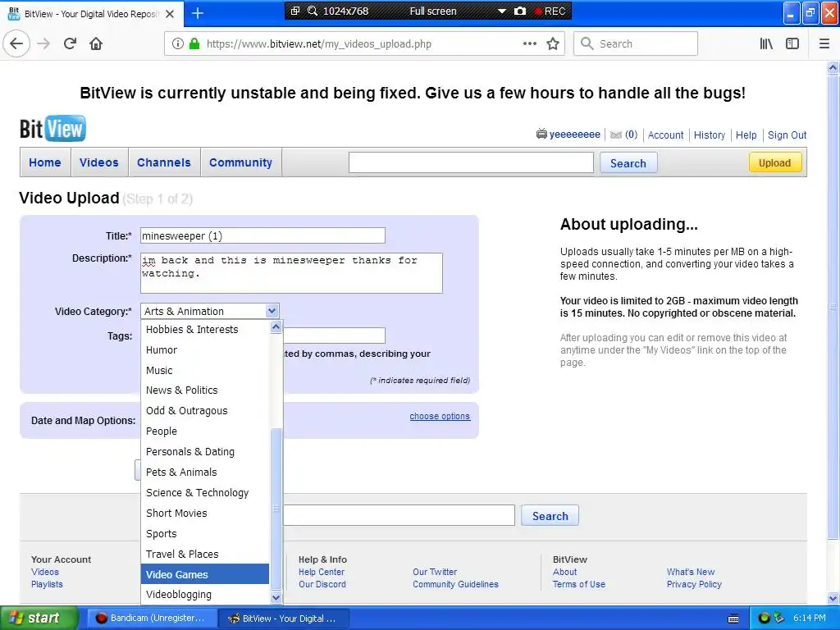Screen dimensions: 840x630
Task: Select Sports category
Action: coord(204,533)
